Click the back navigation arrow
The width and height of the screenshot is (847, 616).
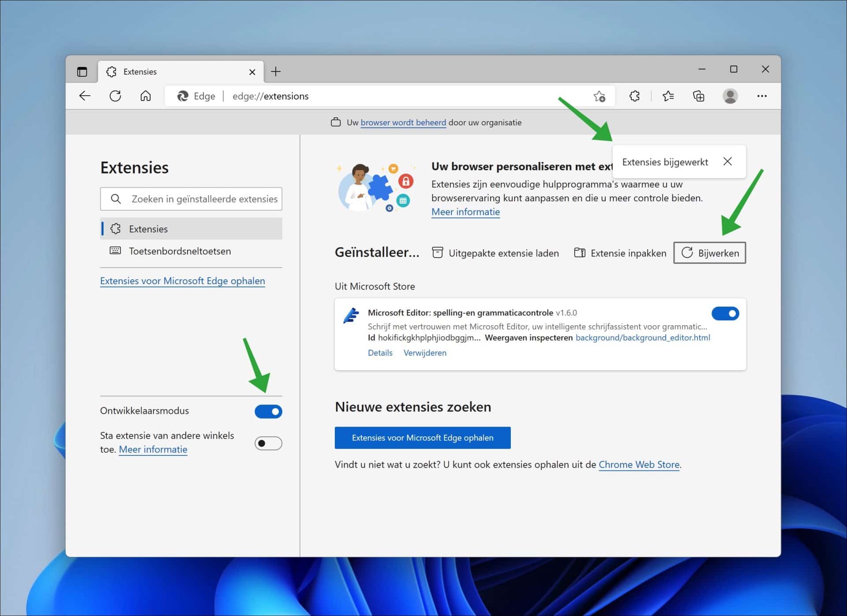click(x=84, y=96)
